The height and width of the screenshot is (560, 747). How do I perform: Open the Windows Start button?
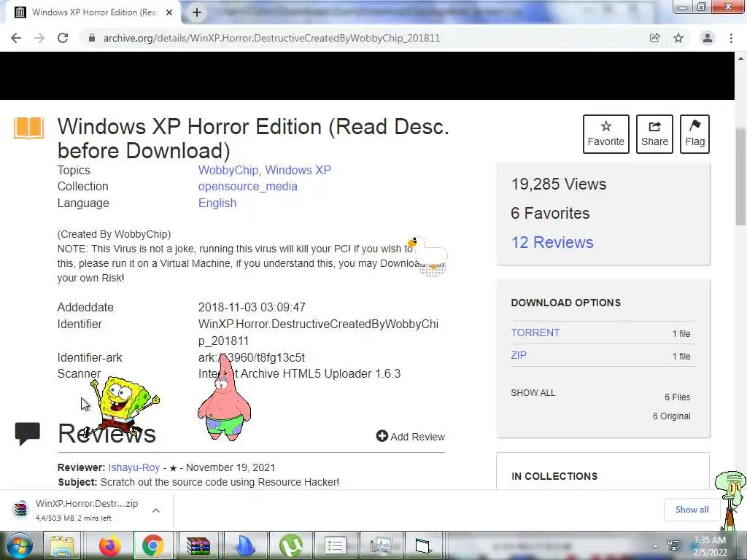(18, 545)
